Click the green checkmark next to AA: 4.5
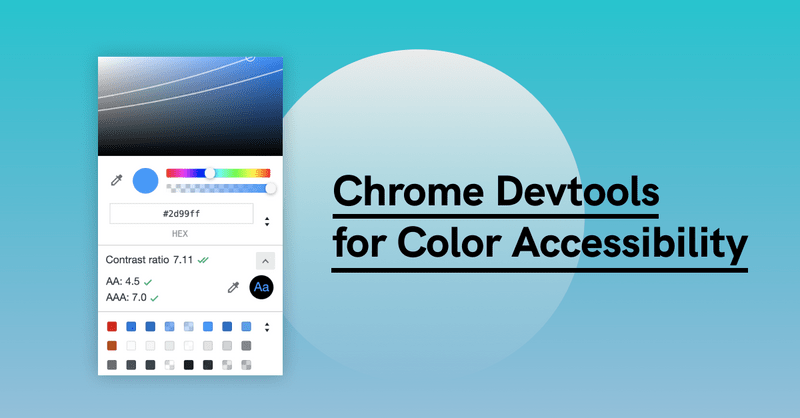Viewport: 800px width, 418px height. [148, 282]
